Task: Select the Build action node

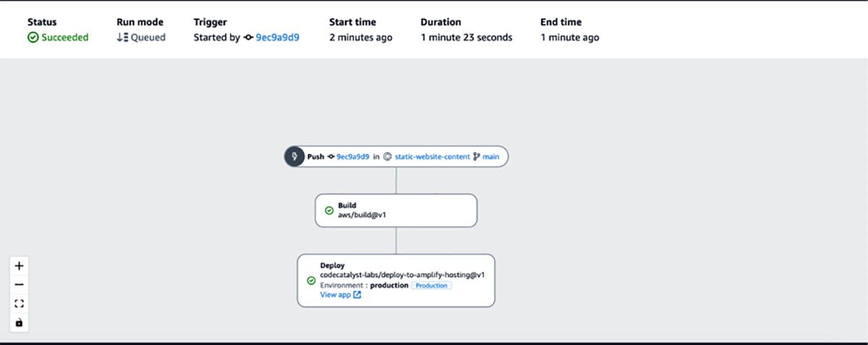Action: pos(396,210)
